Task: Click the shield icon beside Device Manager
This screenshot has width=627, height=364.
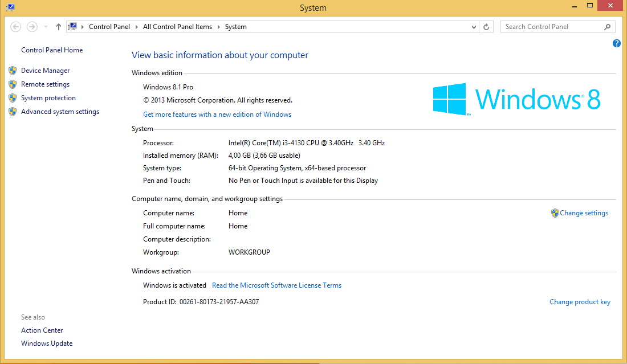Action: (13, 71)
